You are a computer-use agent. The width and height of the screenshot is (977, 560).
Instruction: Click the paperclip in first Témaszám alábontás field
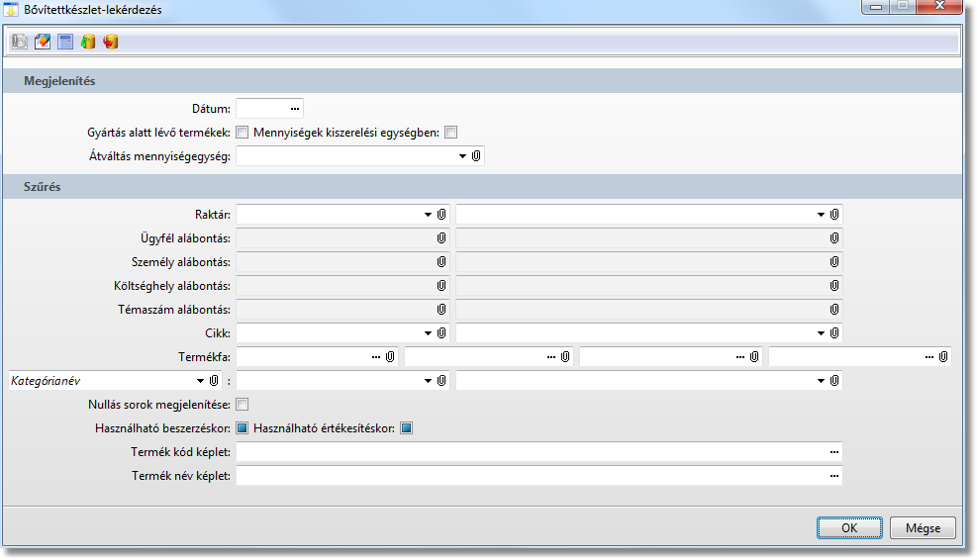click(441, 309)
